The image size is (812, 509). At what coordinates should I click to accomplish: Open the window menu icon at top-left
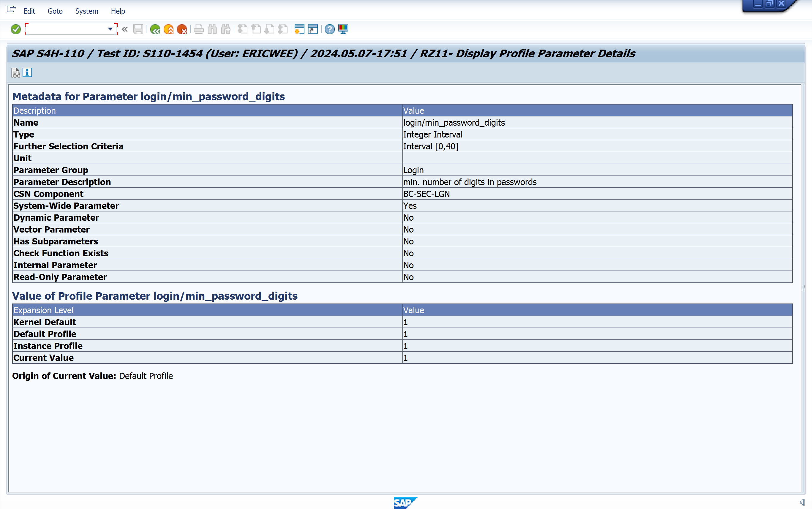click(11, 10)
